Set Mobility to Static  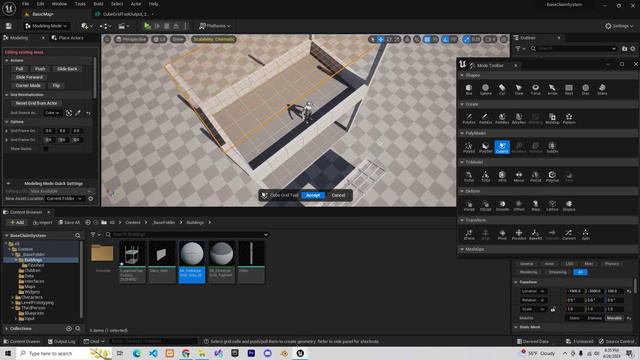point(574,318)
